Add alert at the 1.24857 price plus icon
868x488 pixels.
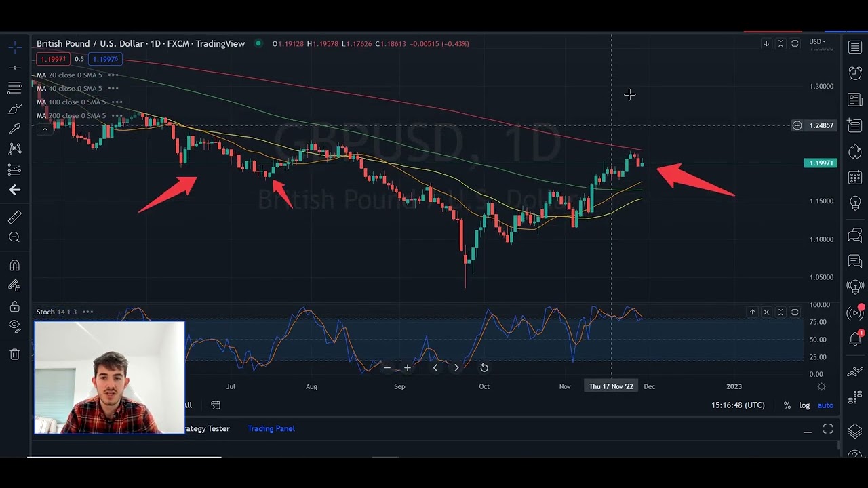[797, 125]
